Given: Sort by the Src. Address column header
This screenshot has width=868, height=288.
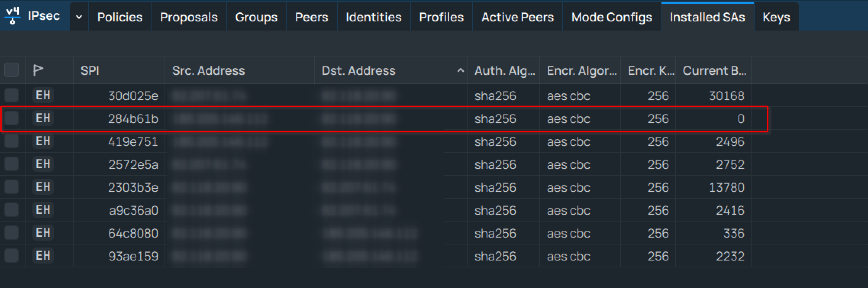Looking at the screenshot, I should click(x=208, y=71).
